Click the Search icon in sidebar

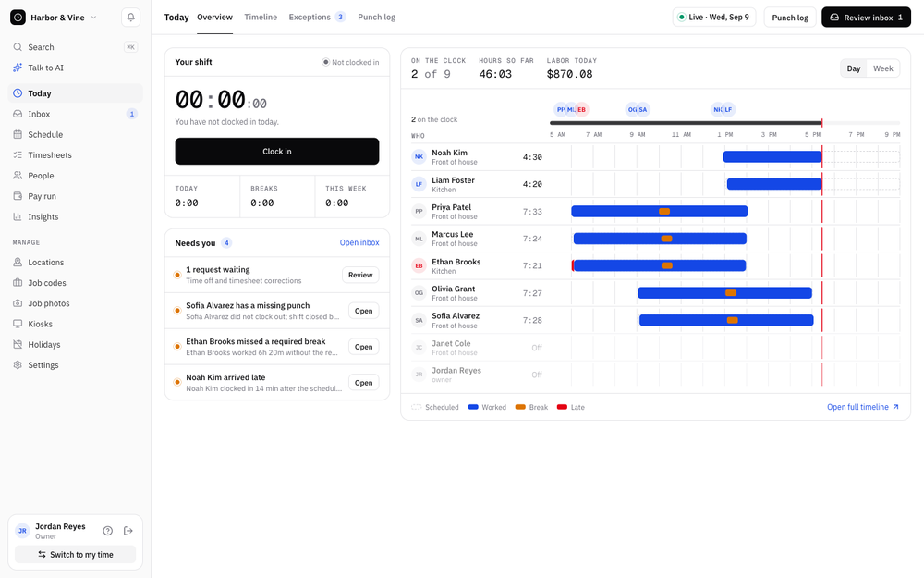pyautogui.click(x=18, y=47)
